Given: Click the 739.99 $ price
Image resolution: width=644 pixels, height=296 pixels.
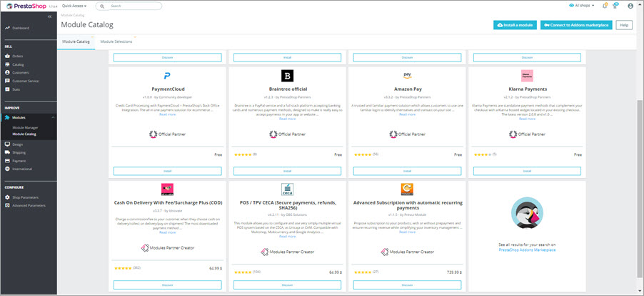Looking at the screenshot, I should (454, 272).
